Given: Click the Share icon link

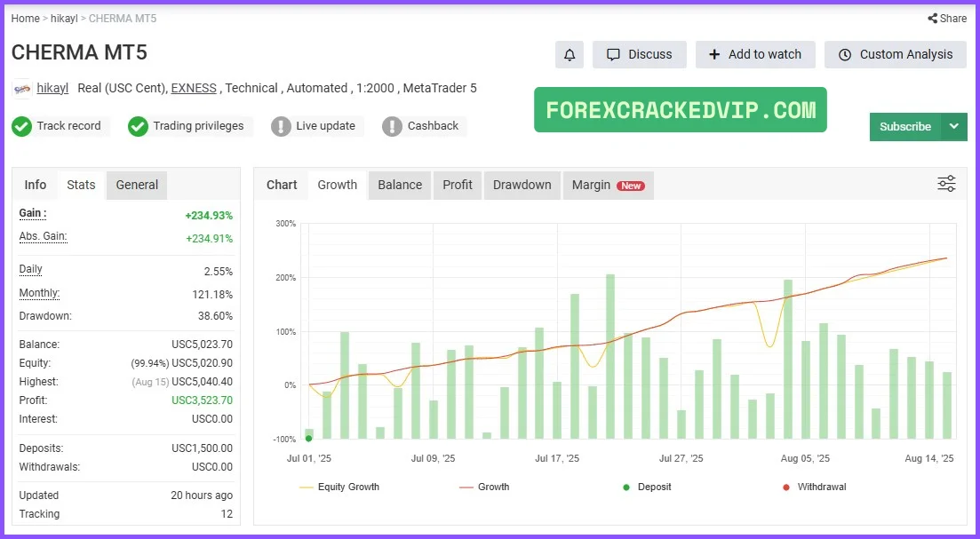Looking at the screenshot, I should pyautogui.click(x=947, y=18).
